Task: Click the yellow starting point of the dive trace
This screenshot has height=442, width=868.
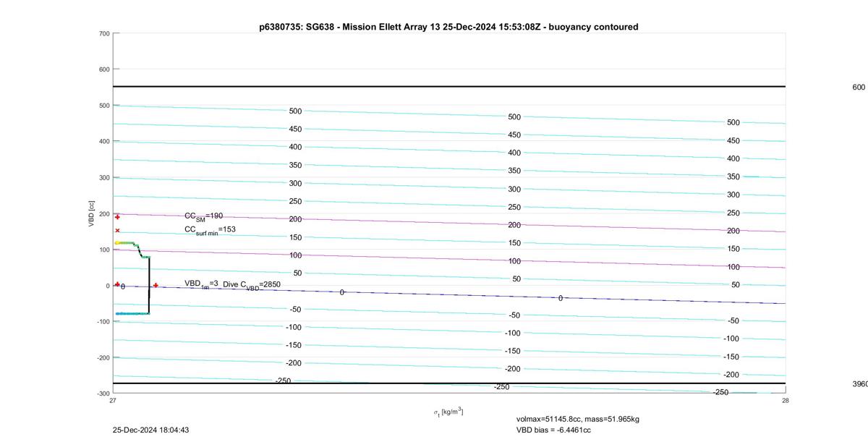Action: 116,243
